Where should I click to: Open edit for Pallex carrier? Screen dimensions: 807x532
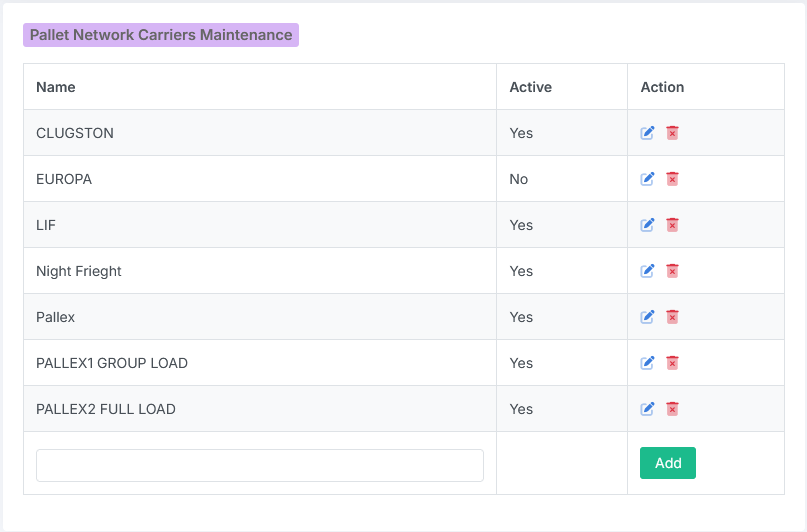647,316
